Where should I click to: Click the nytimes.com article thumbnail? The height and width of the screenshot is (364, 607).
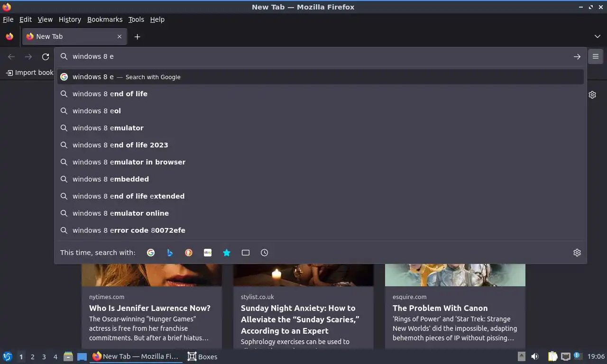click(x=152, y=275)
